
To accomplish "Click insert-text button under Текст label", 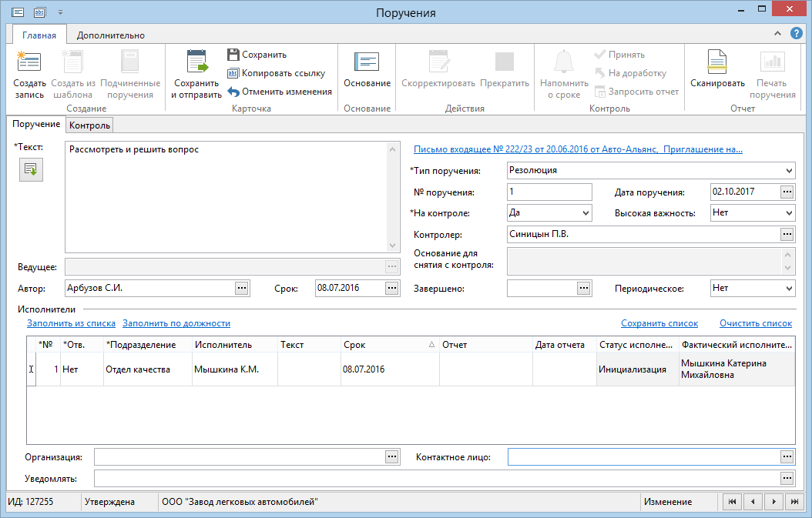I will point(31,170).
